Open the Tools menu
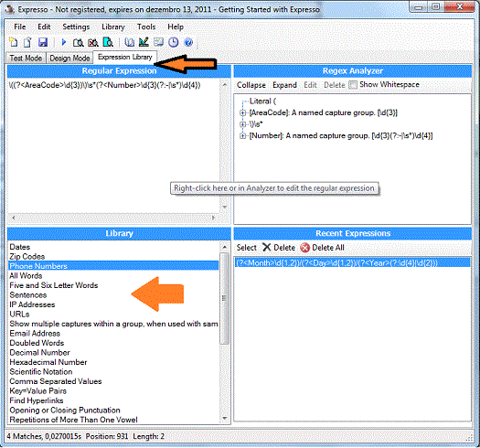 (x=146, y=27)
